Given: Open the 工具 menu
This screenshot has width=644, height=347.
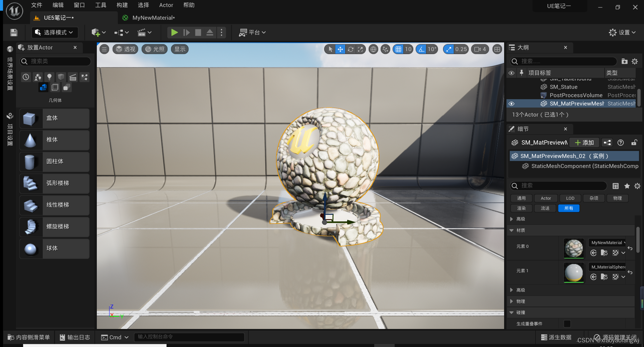Looking at the screenshot, I should (x=101, y=5).
